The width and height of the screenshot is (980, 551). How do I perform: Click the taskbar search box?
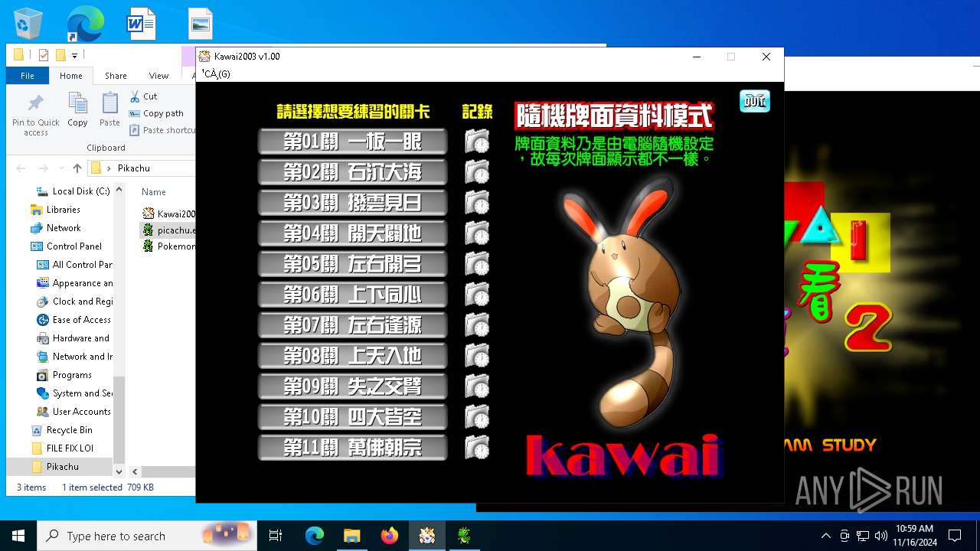coord(148,536)
